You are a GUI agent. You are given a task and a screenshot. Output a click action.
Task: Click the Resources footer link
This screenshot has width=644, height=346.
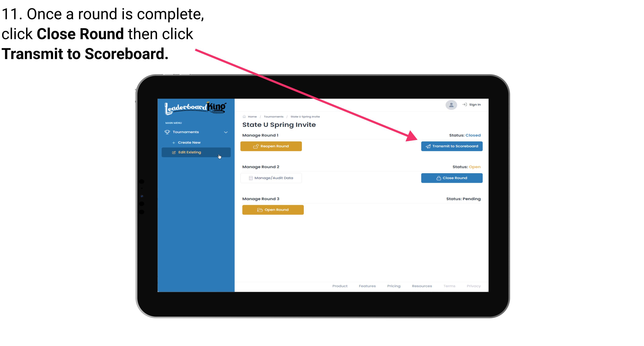pos(422,286)
